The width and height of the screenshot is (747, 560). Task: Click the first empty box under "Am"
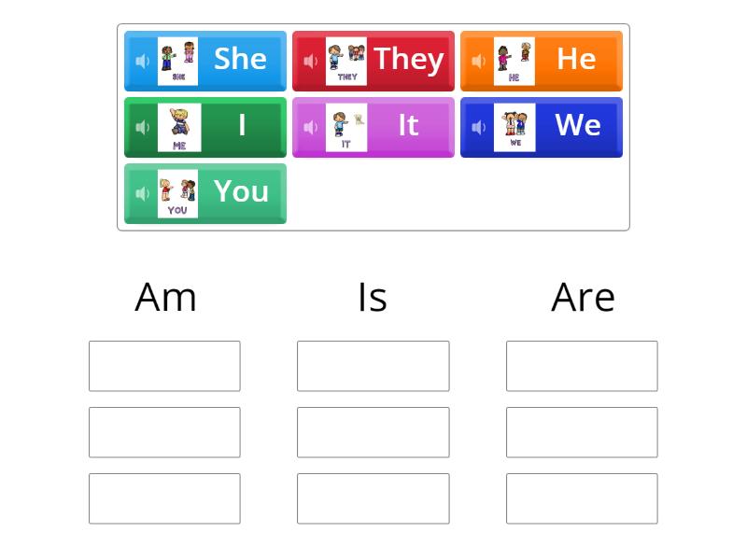pos(164,366)
